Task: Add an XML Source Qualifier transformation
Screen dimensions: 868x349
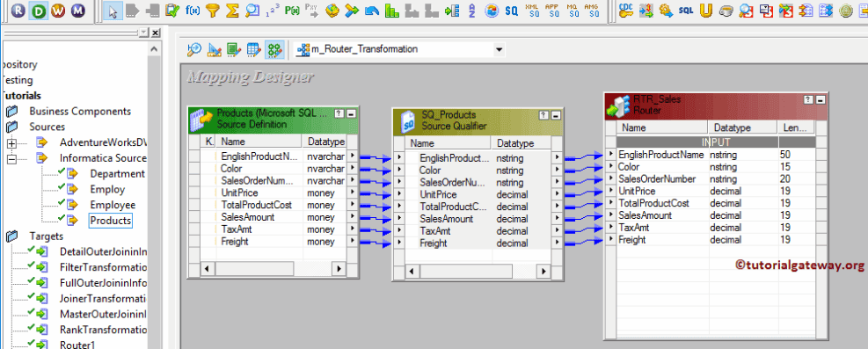Action: click(x=532, y=10)
